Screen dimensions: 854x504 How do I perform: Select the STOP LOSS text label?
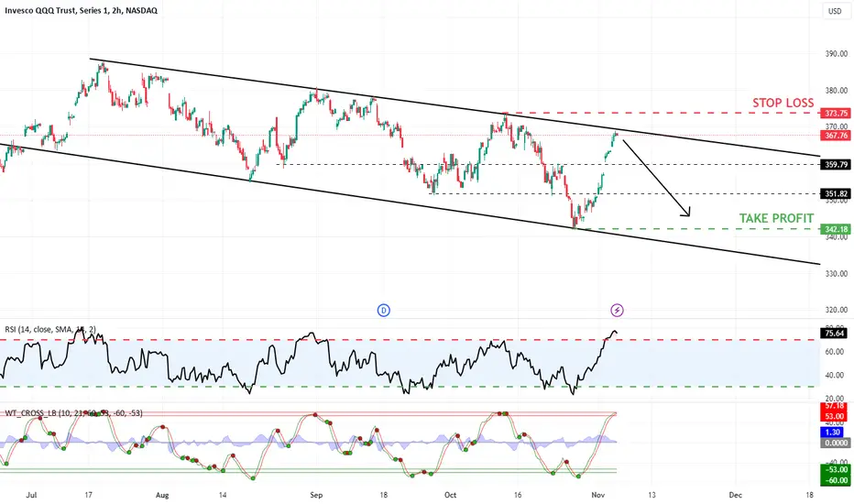pos(783,103)
